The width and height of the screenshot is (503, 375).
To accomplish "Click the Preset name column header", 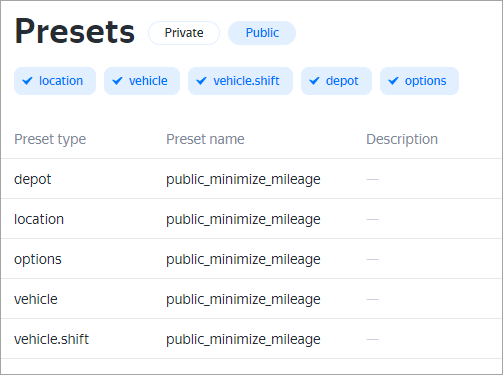I will [x=205, y=139].
